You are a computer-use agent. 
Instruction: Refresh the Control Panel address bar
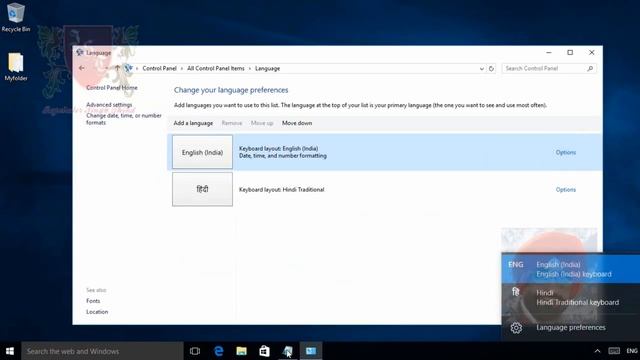click(x=491, y=69)
